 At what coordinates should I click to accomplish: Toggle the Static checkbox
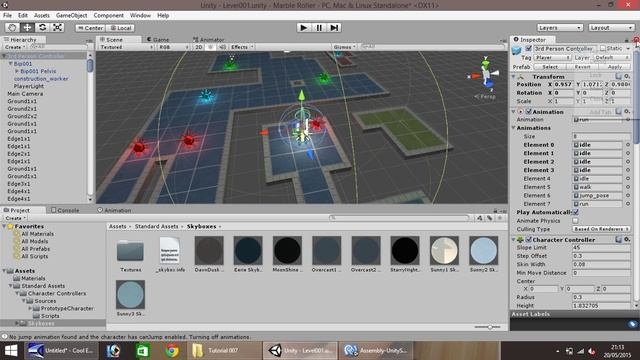click(603, 49)
